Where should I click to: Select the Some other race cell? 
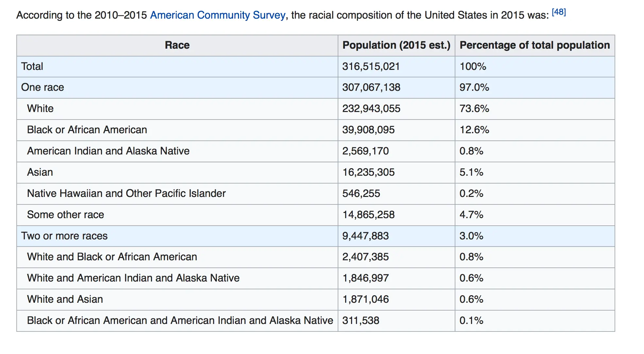coord(65,215)
